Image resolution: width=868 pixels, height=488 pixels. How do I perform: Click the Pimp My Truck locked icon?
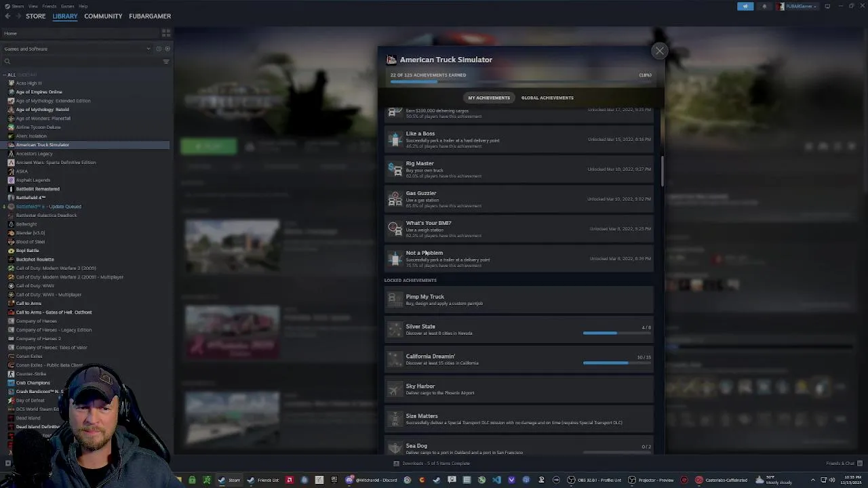[x=395, y=300]
